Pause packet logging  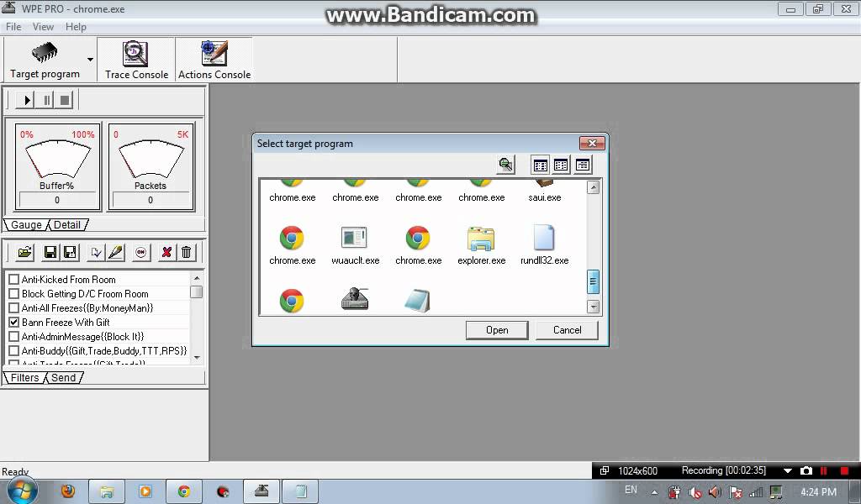[47, 100]
